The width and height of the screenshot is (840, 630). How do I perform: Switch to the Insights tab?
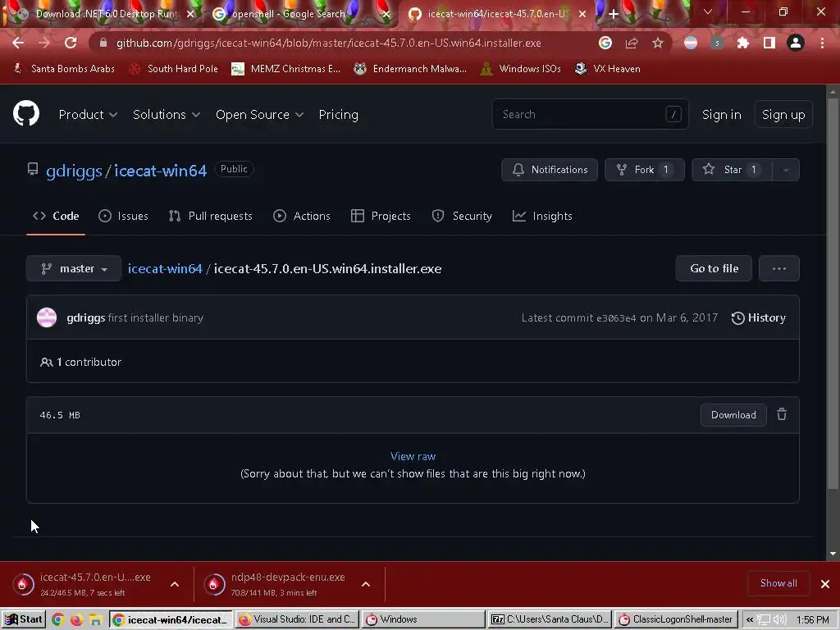coord(542,216)
